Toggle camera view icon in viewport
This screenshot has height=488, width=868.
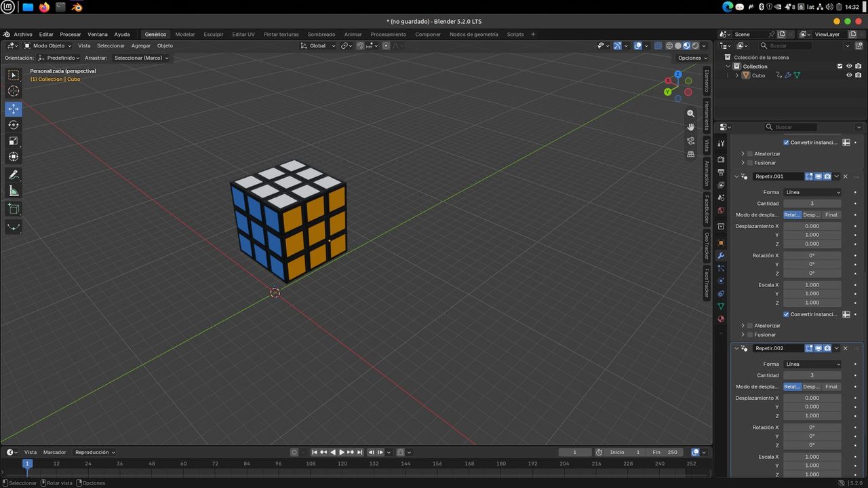690,140
